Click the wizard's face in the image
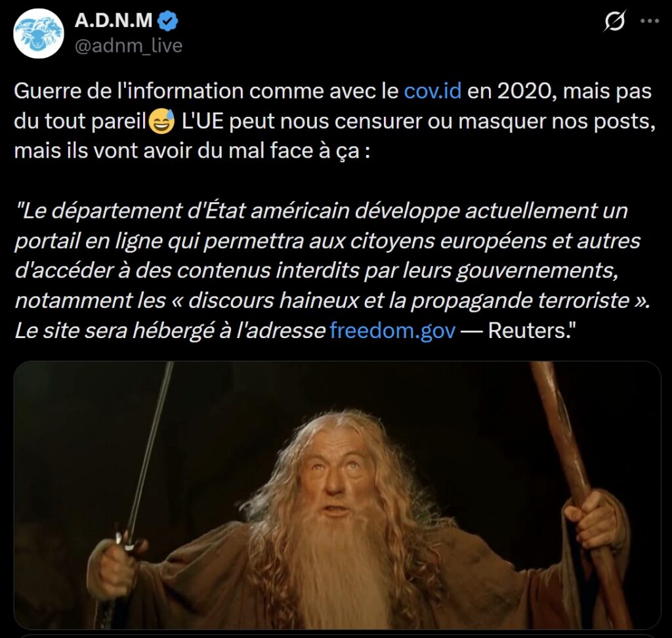The width and height of the screenshot is (672, 638). (336, 476)
